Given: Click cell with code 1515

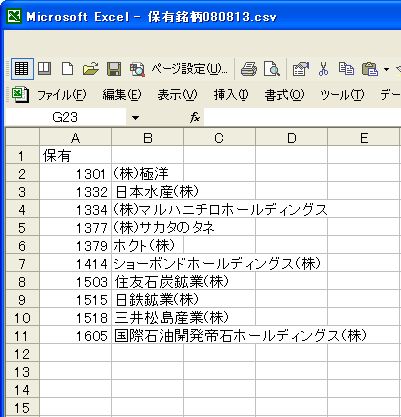Looking at the screenshot, I should pos(75,299).
